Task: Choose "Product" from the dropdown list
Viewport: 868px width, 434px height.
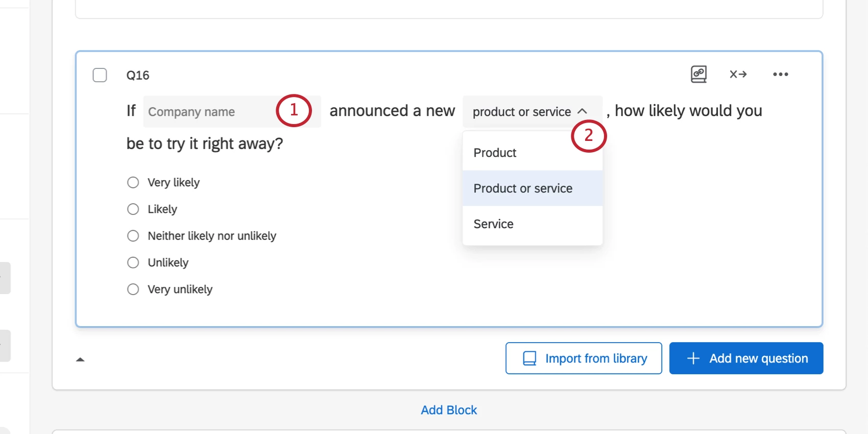Action: coord(495,153)
